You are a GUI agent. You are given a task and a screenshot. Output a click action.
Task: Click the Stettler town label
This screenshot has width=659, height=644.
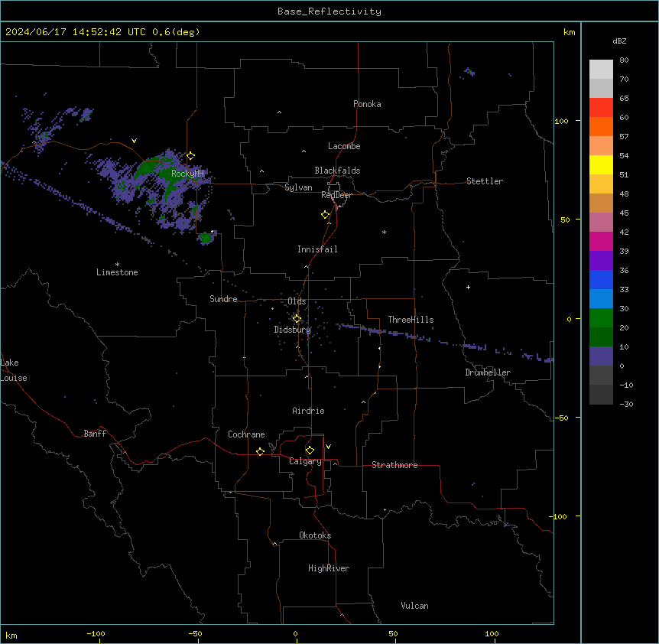pyautogui.click(x=485, y=181)
